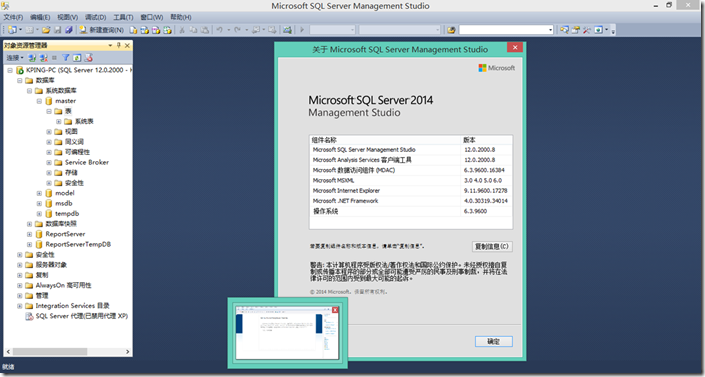This screenshot has width=705, height=377.
Task: Click the Find in Files icon
Action: 451,30
